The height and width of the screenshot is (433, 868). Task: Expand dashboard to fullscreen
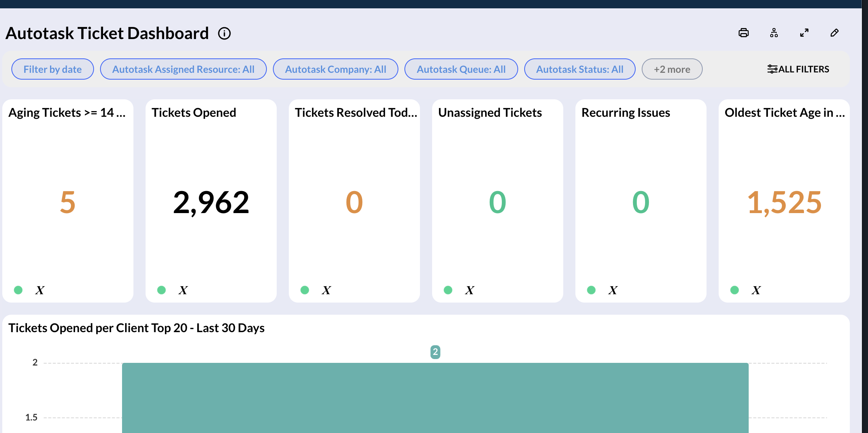(x=804, y=33)
